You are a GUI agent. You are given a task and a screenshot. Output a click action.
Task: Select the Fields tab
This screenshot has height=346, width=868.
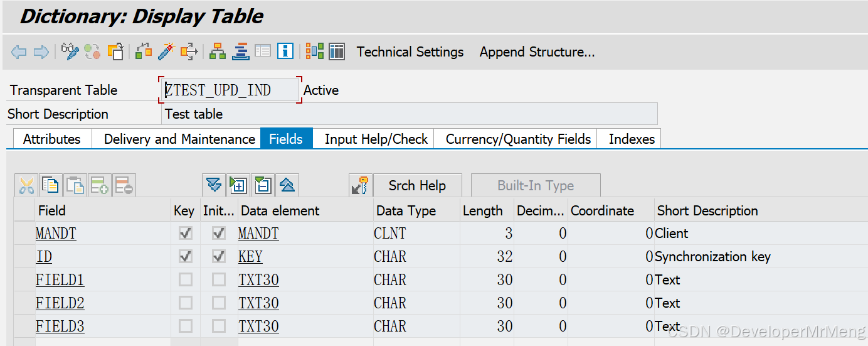(286, 139)
